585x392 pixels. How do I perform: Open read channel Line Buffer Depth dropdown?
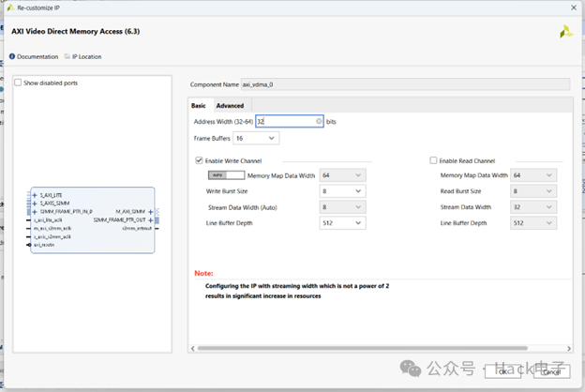533,223
